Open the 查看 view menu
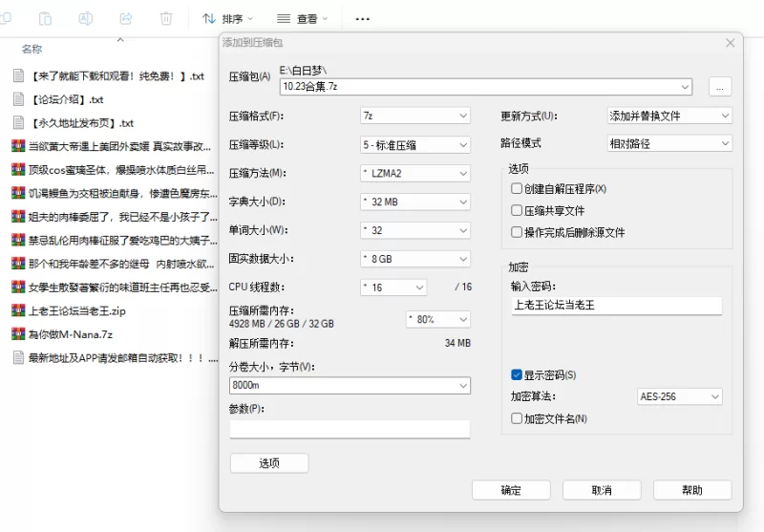This screenshot has height=532, width=764. (302, 18)
